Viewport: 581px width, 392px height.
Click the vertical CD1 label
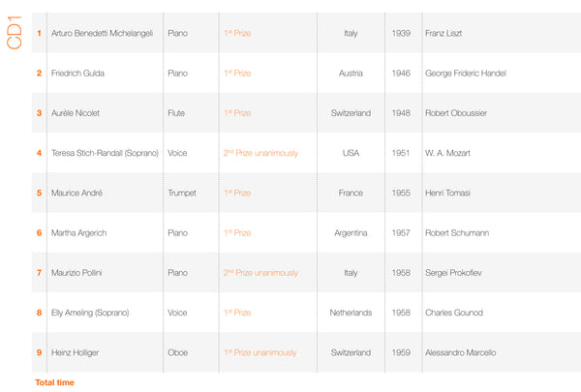pos(15,42)
